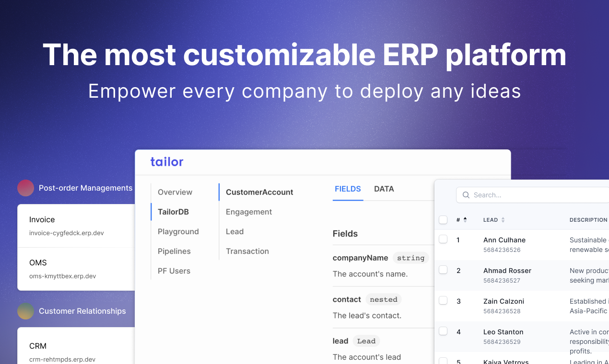Click the name Leo Stanton
The width and height of the screenshot is (609, 364).
(x=504, y=332)
